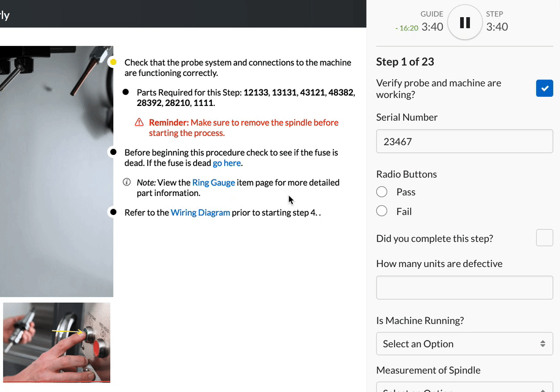Screen dimensions: 560x392
Task: Open the Ring Gauge item page link
Action: tap(213, 183)
